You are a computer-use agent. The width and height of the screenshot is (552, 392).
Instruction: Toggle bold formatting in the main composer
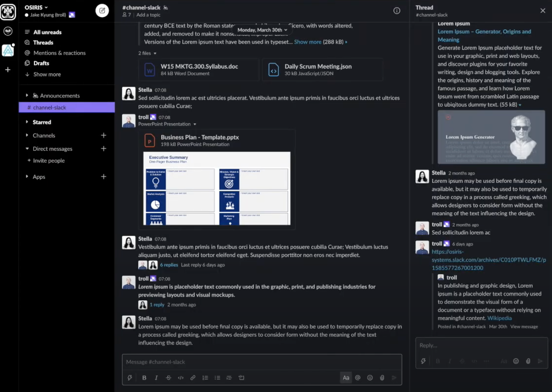(144, 378)
